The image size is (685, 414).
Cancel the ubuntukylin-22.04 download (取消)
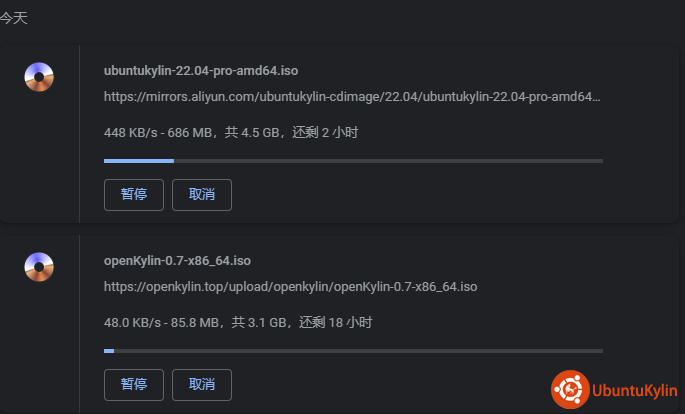[x=202, y=195]
